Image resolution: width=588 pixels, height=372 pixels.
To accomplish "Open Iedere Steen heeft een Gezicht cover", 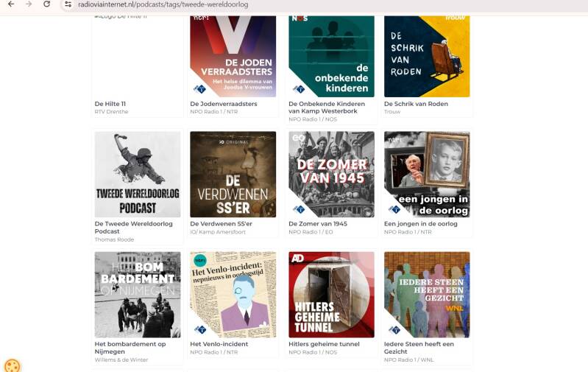I will [x=427, y=295].
